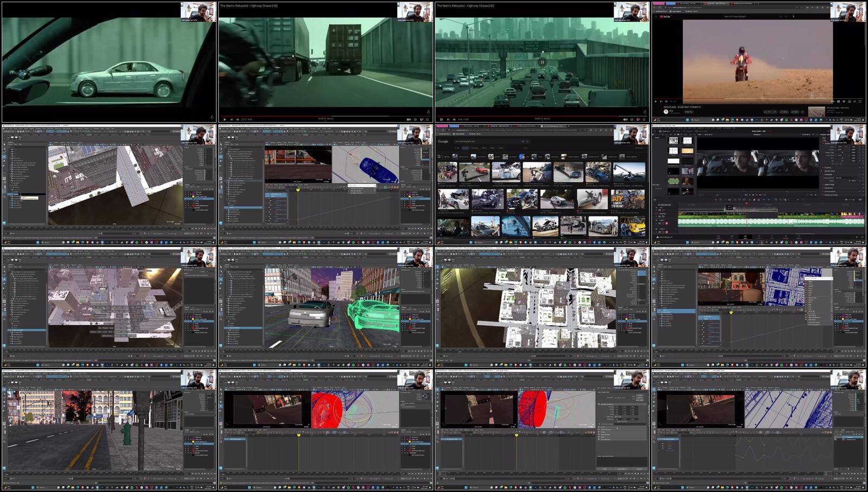Click YouTube search magnifier icon in Dakar frame
868x492 pixels.
(786, 16)
